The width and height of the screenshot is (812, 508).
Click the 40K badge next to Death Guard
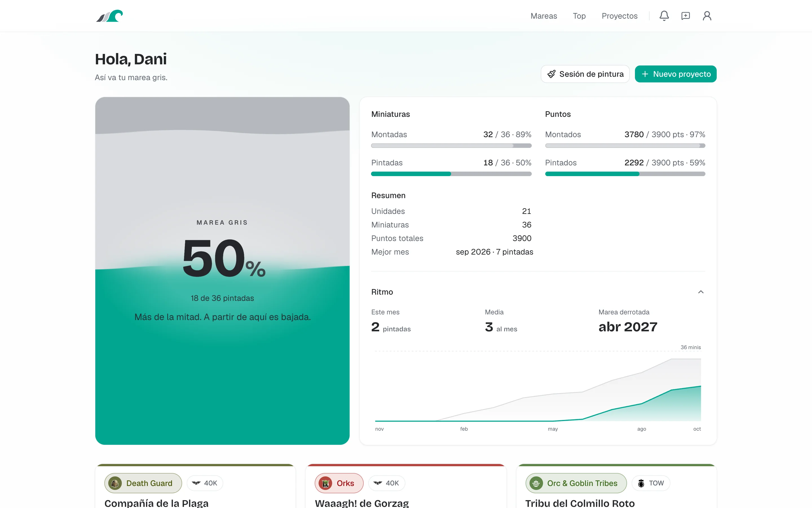(205, 483)
